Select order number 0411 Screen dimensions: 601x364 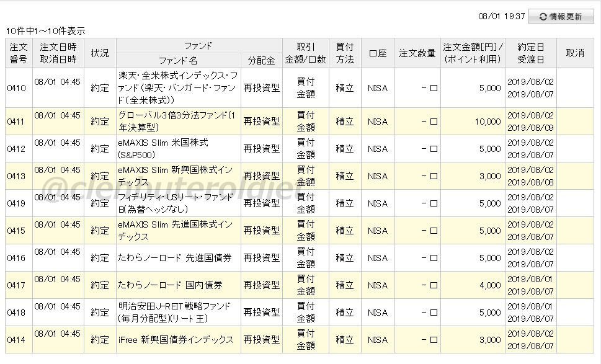point(17,122)
